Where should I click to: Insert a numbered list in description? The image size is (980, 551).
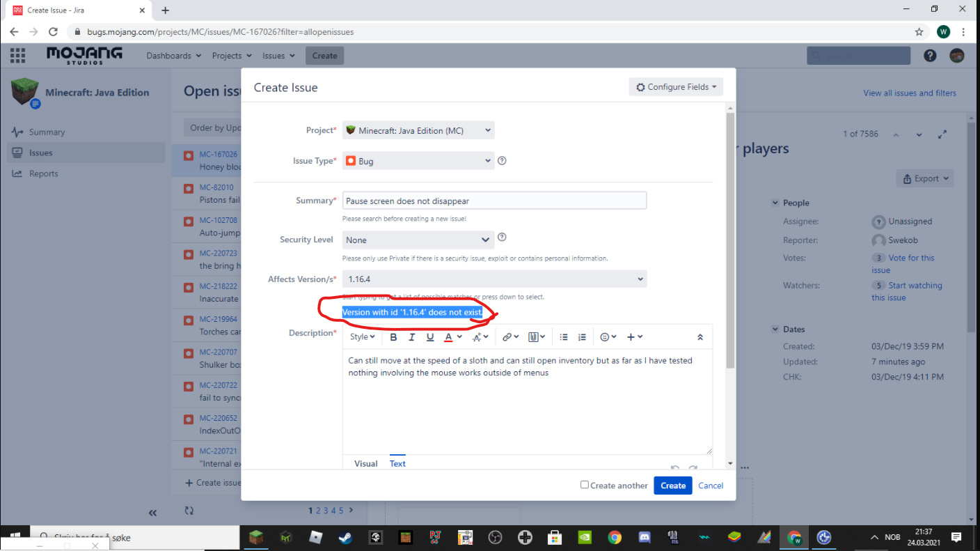[582, 337]
